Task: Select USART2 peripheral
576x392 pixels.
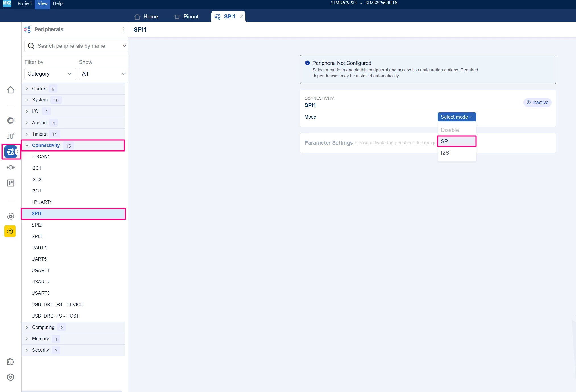Action: (73, 282)
